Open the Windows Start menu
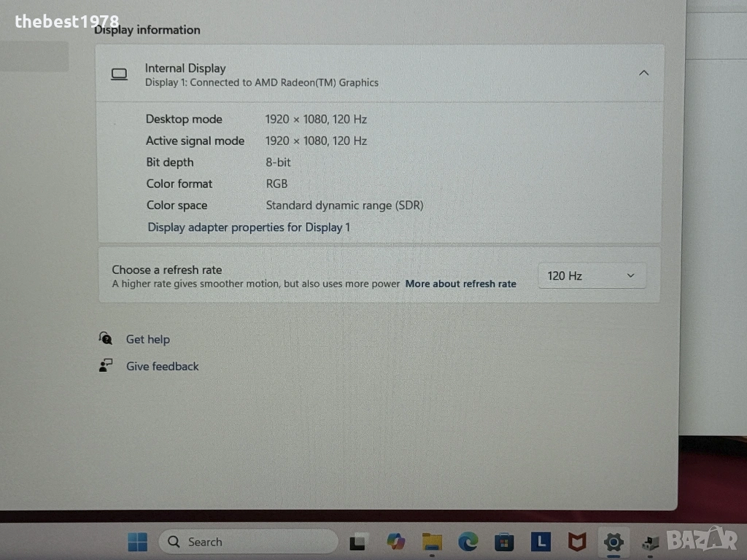The image size is (747, 560). (x=137, y=542)
